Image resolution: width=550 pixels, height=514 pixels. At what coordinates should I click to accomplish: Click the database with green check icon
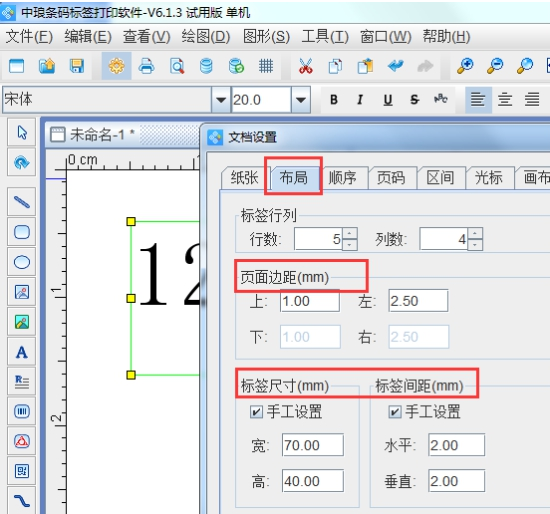[x=236, y=66]
